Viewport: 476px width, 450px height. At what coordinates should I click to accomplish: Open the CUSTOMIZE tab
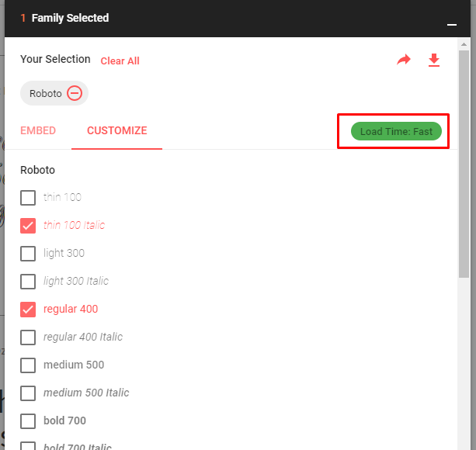point(117,130)
